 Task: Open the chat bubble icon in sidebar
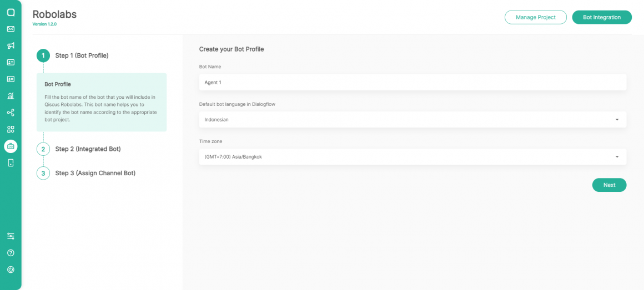tap(11, 12)
